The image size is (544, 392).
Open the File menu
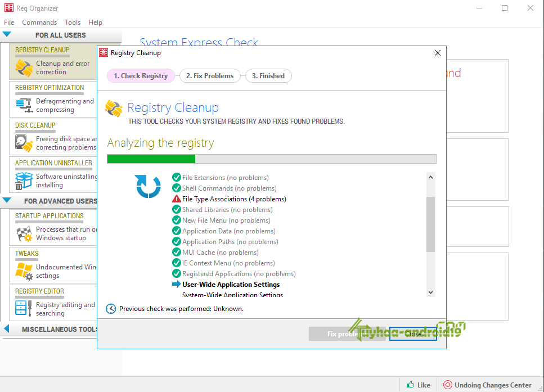pyautogui.click(x=9, y=22)
